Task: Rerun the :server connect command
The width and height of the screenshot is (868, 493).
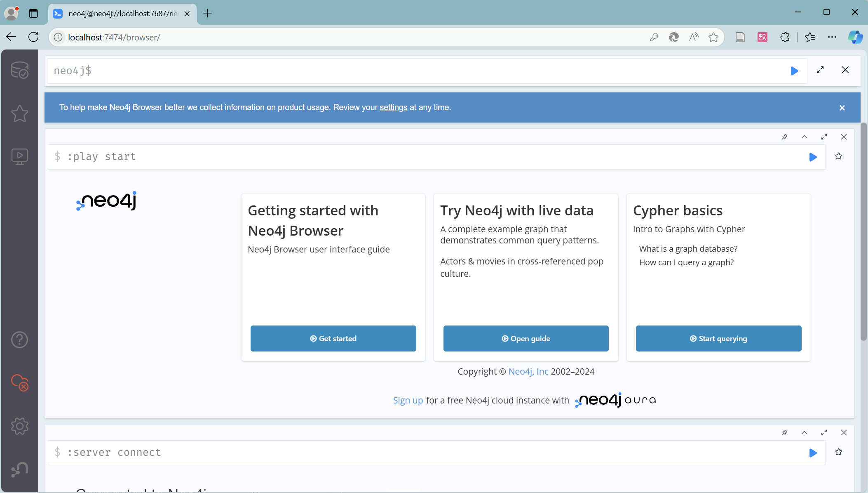Action: (813, 453)
